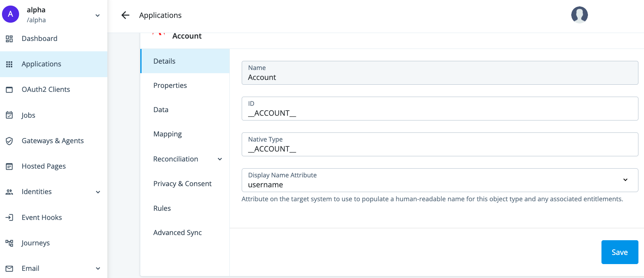Click the Hosted Pages page icon
The height and width of the screenshot is (278, 644).
pyautogui.click(x=9, y=166)
